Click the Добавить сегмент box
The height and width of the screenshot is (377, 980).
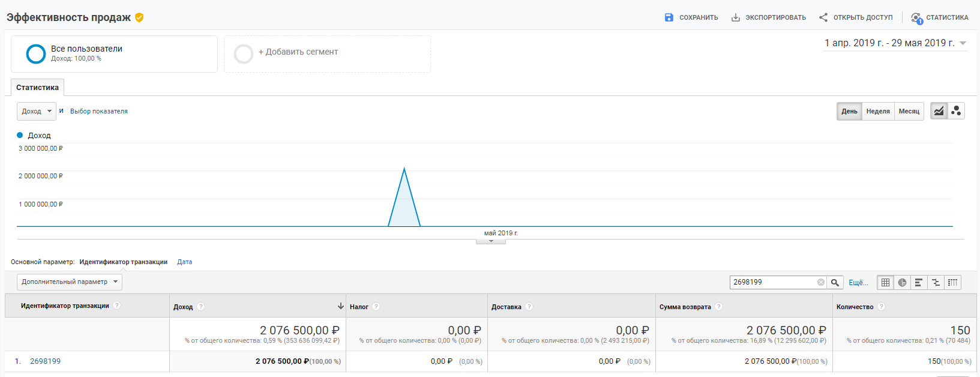pyautogui.click(x=327, y=53)
